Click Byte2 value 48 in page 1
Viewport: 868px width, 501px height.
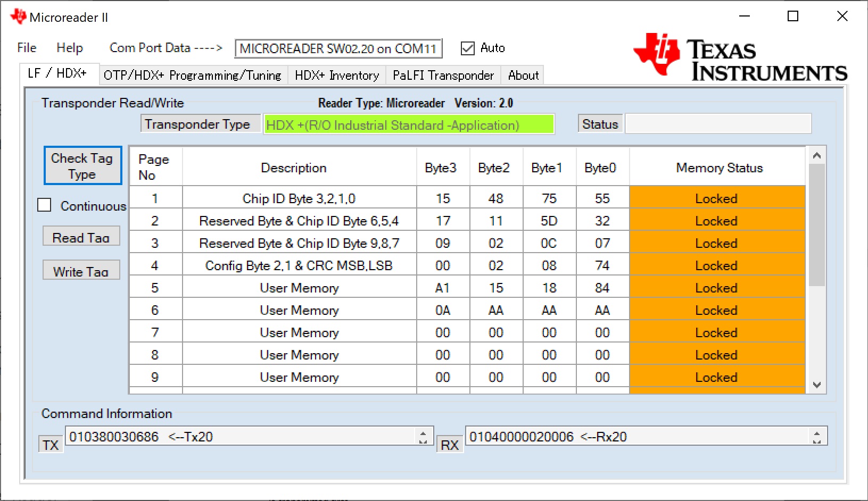pyautogui.click(x=496, y=198)
